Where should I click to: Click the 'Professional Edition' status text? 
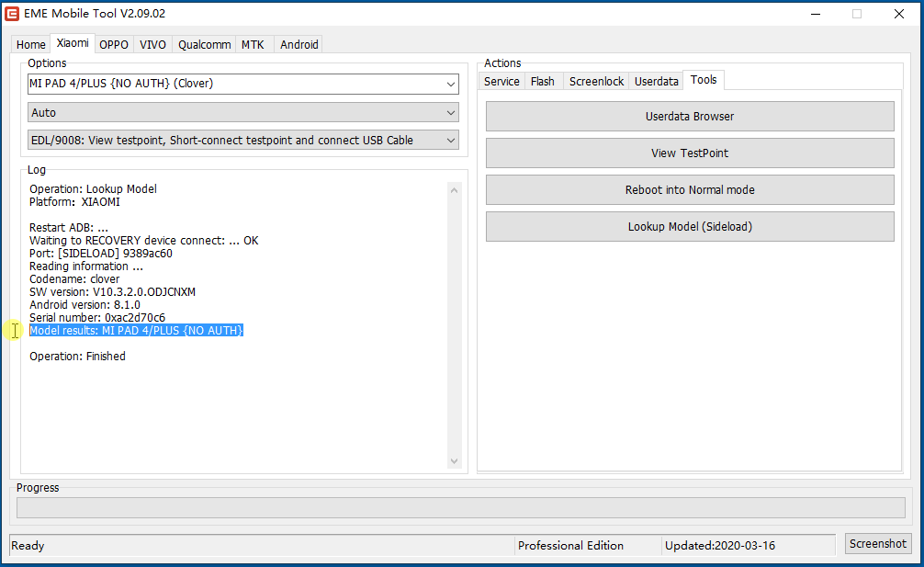(x=570, y=546)
